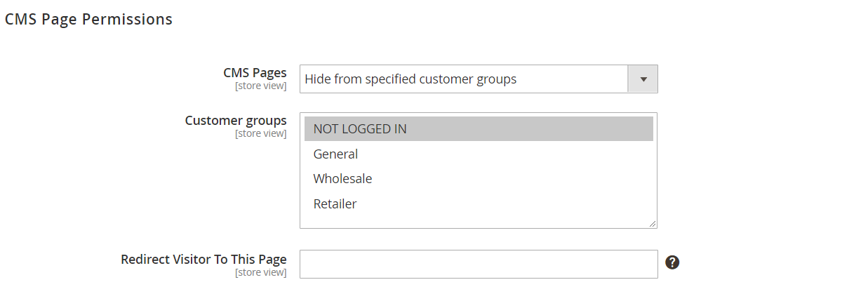Focus the Redirect Visitor To This Page field
Viewport: 868px width, 301px height.
[479, 264]
